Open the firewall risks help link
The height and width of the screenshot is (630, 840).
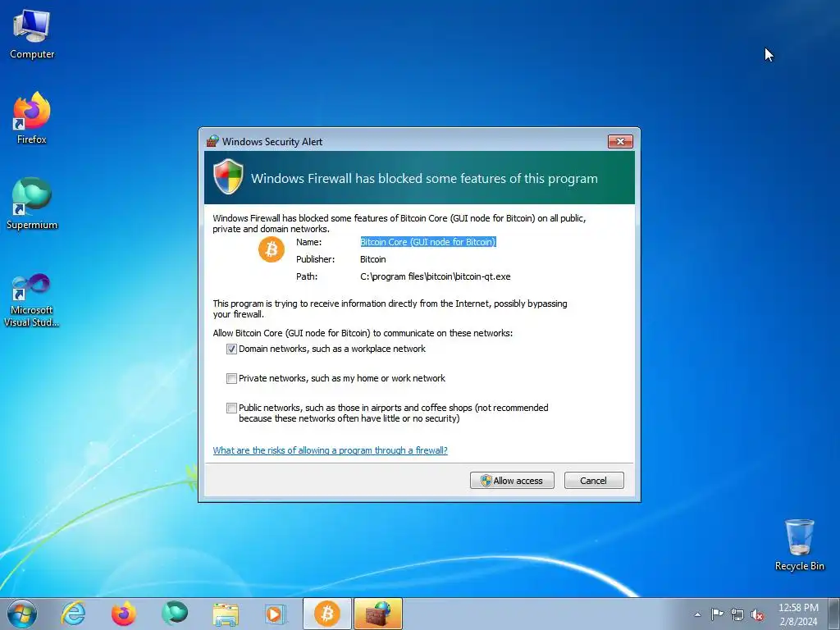pyautogui.click(x=330, y=450)
